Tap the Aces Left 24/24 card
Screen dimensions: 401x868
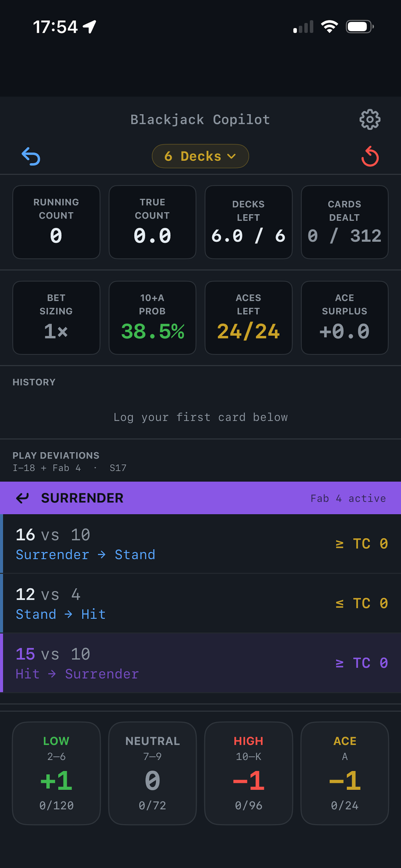click(x=249, y=318)
